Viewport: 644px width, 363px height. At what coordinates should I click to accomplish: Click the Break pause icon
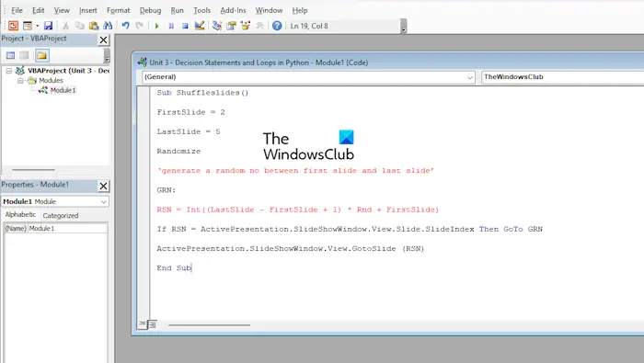[171, 26]
